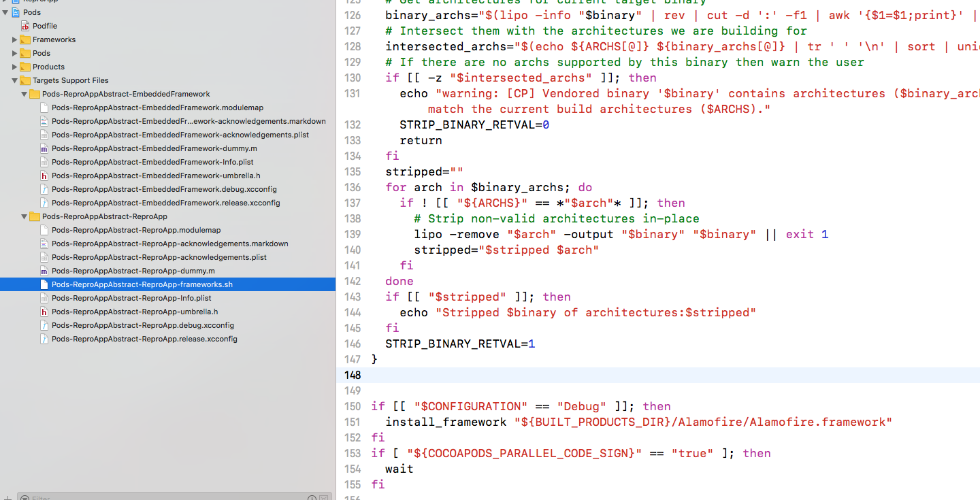The width and height of the screenshot is (980, 500).
Task: Collapse the Pods project disclosure triangle
Action: [5, 12]
